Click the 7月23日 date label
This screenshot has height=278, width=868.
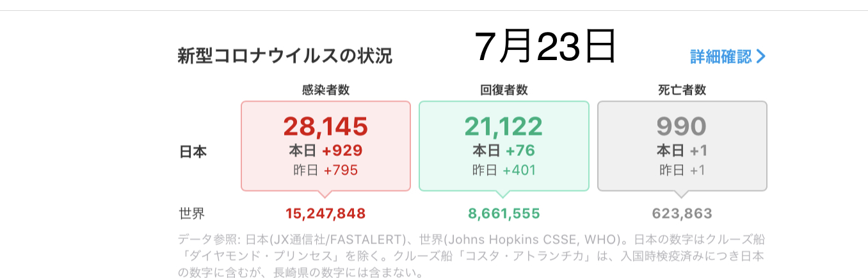545,46
